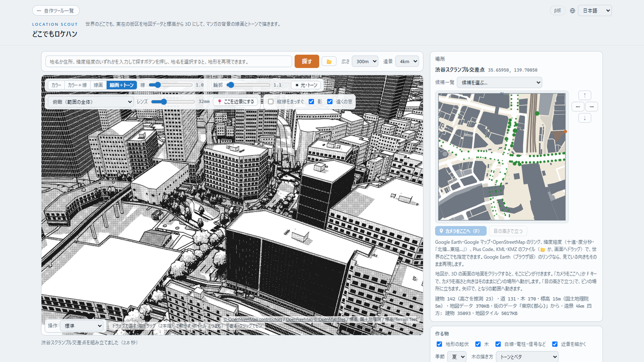644x362 pixels.
Task: Click the down arrow to move the area south
Action: pyautogui.click(x=585, y=118)
